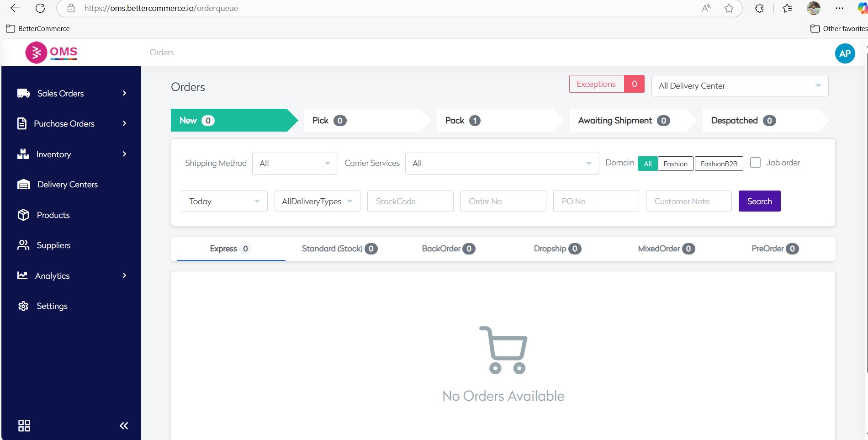The height and width of the screenshot is (440, 868).
Task: Open the grid apps icon at bottom
Action: pyautogui.click(x=24, y=426)
